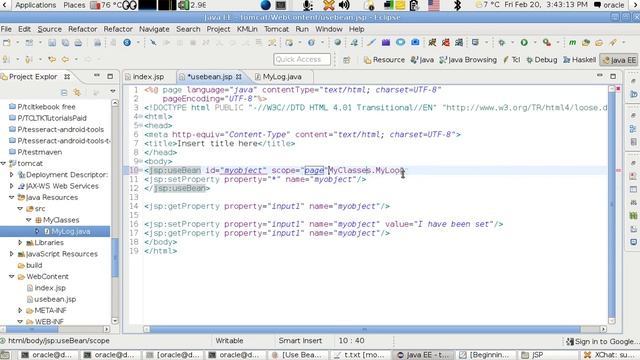Image resolution: width=640 pixels, height=360 pixels.
Task: Open the Navigate menu
Action: 154,29
